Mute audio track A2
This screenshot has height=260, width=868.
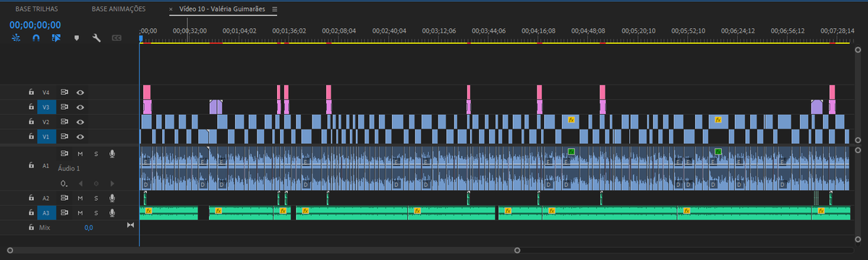tap(80, 198)
